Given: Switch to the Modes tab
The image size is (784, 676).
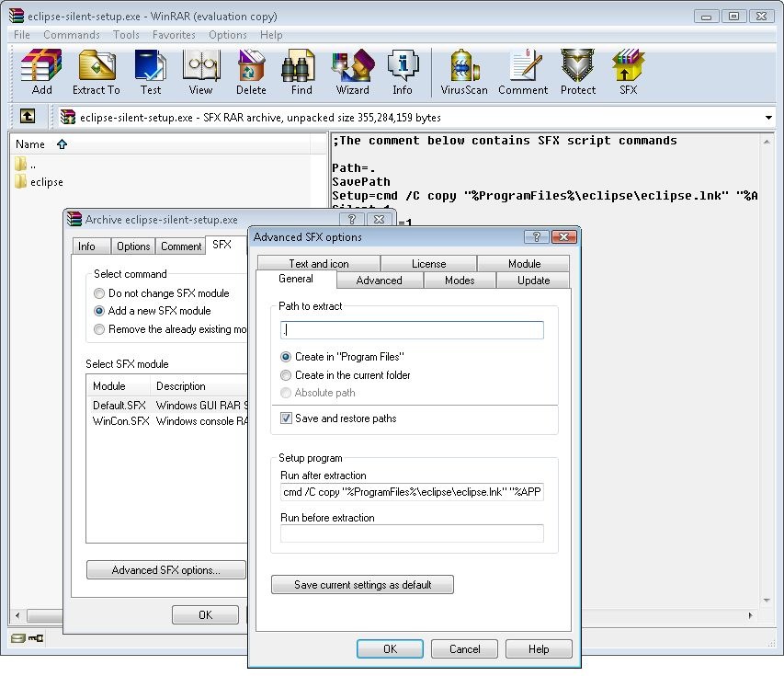Looking at the screenshot, I should pos(459,281).
